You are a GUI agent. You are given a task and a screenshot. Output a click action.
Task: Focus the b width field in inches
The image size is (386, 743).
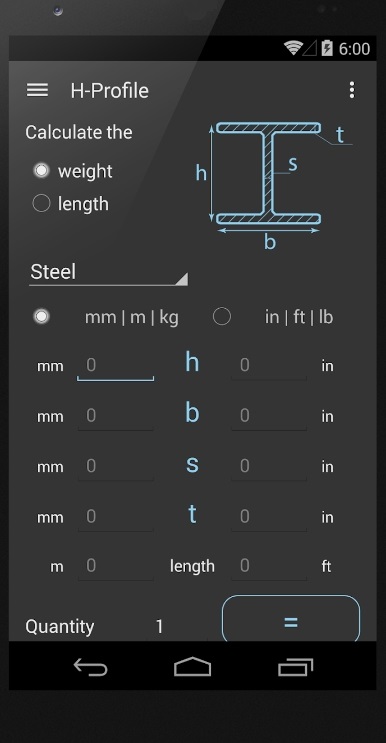point(269,417)
